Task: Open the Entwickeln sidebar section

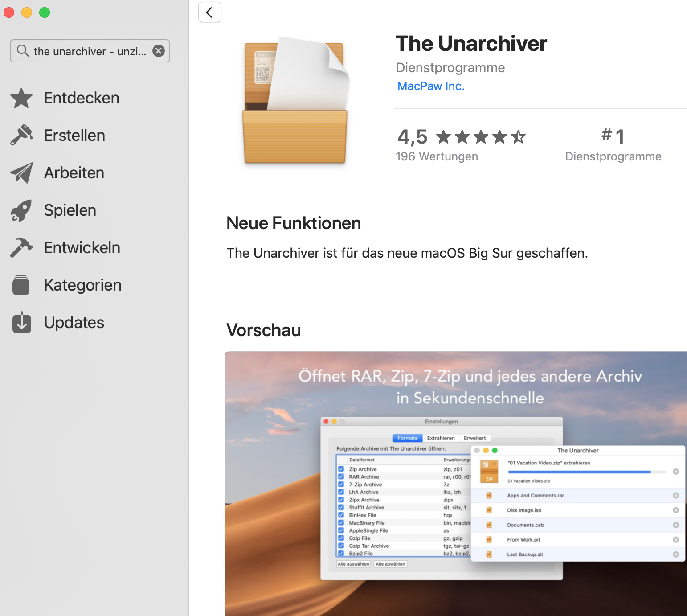Action: click(x=82, y=247)
